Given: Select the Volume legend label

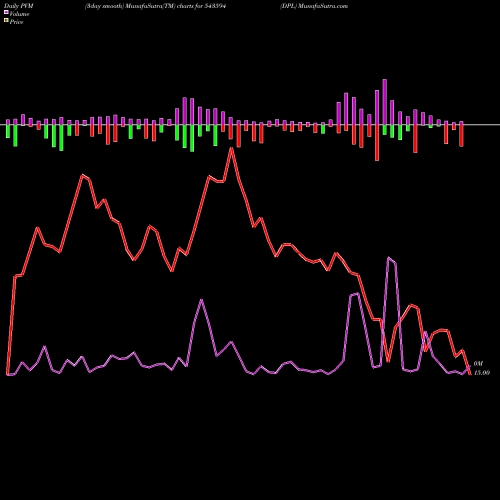Looking at the screenshot, I should 19,14.
